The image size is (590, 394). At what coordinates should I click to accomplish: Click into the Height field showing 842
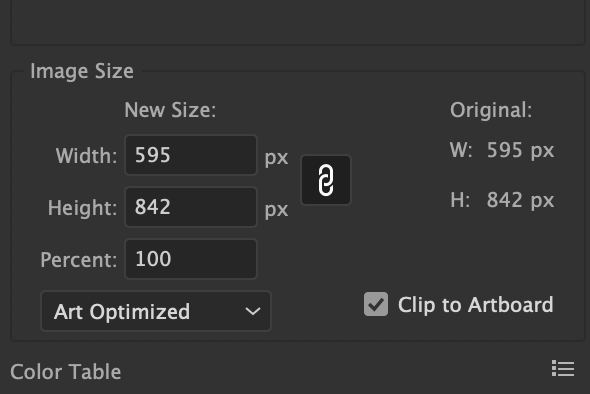(191, 207)
